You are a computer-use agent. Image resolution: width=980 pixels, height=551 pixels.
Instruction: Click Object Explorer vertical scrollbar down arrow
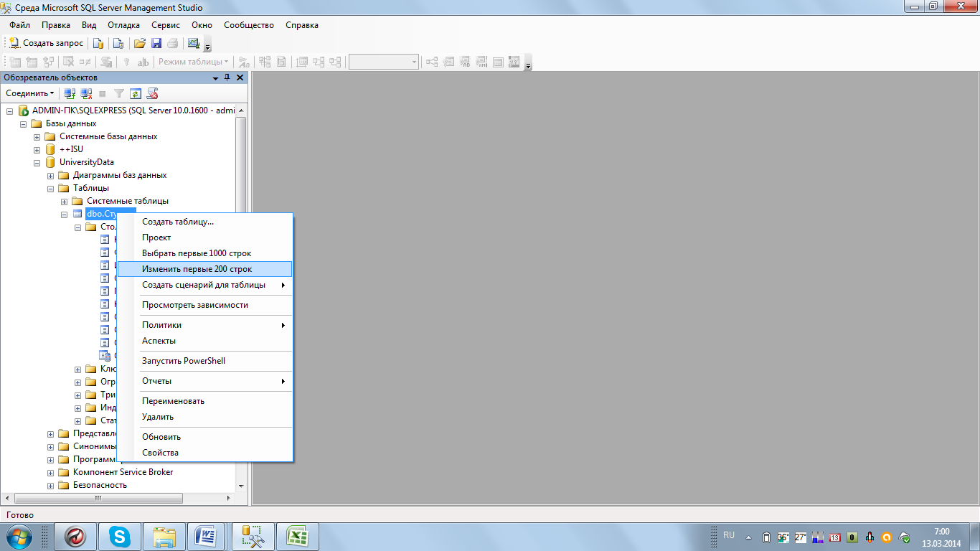241,486
